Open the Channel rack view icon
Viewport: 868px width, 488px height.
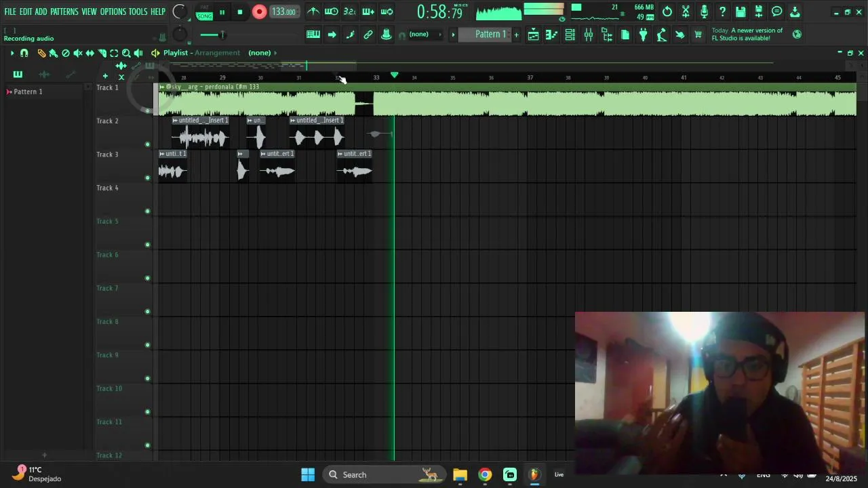click(x=570, y=35)
